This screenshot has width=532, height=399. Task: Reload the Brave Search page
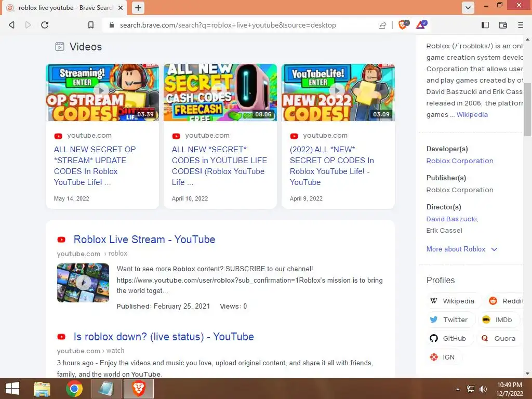[45, 25]
